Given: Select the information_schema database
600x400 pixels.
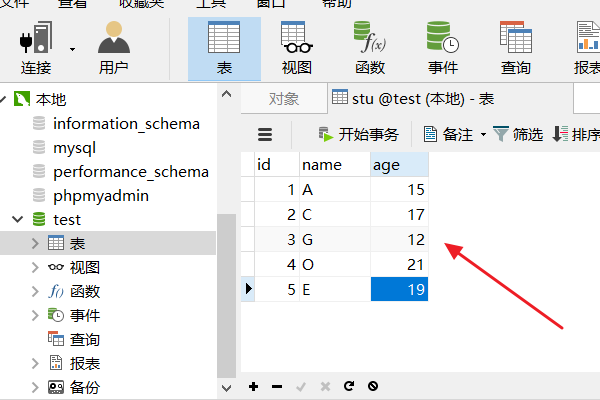Looking at the screenshot, I should point(126,124).
